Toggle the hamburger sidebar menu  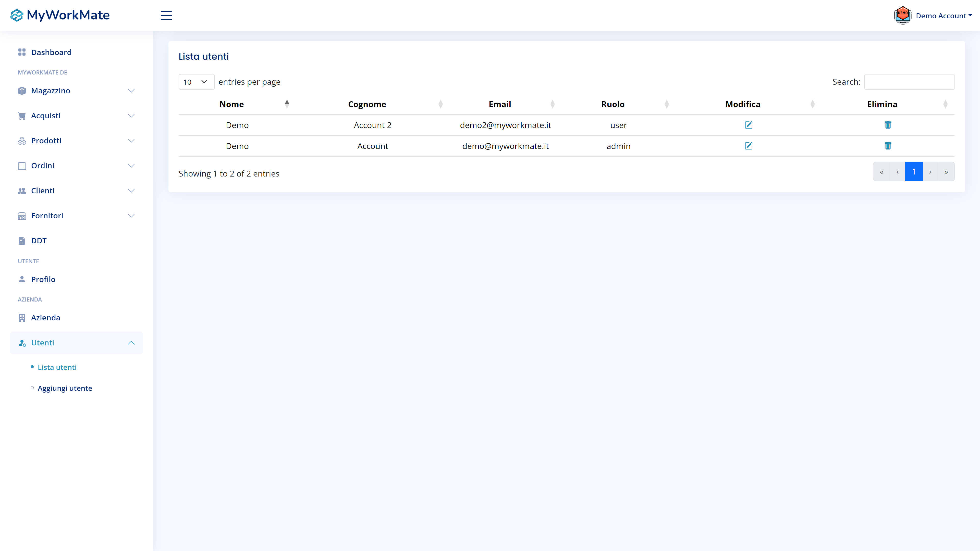(x=166, y=15)
